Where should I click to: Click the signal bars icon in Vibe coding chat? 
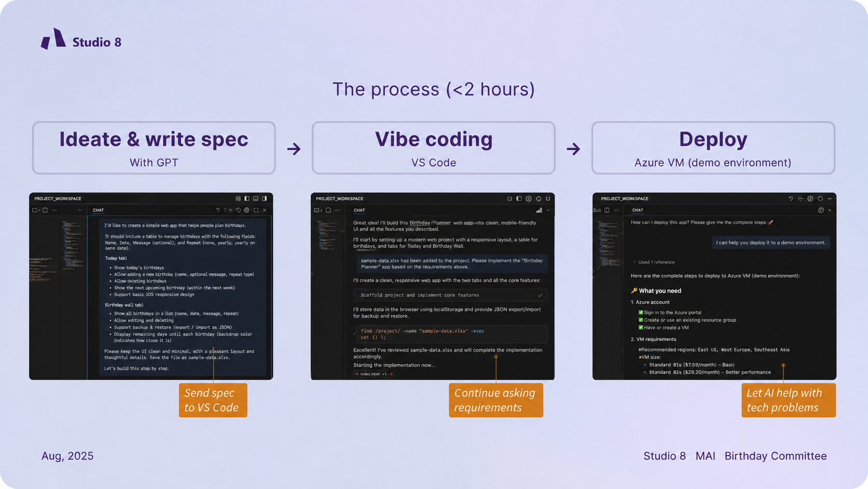point(539,210)
